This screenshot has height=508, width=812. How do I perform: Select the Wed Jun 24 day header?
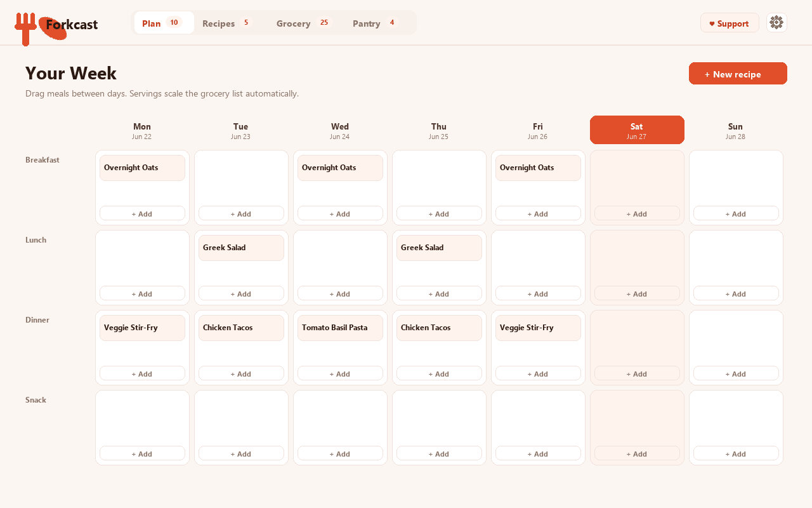tap(340, 130)
